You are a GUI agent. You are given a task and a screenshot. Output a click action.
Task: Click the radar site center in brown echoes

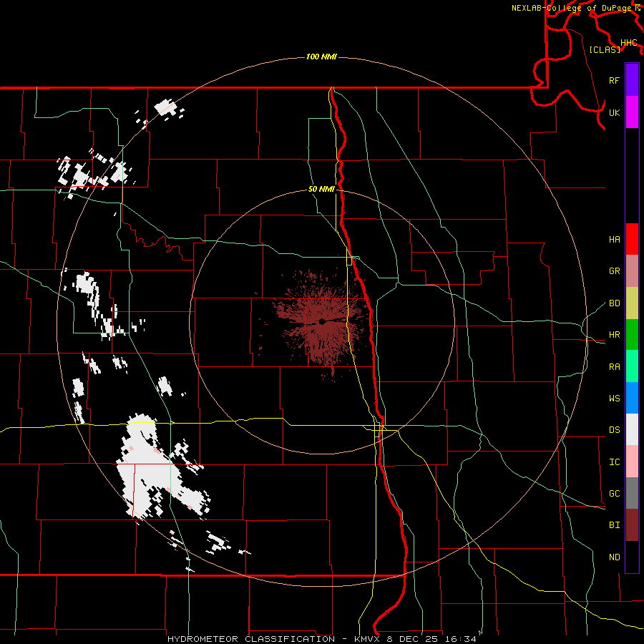[x=322, y=321]
